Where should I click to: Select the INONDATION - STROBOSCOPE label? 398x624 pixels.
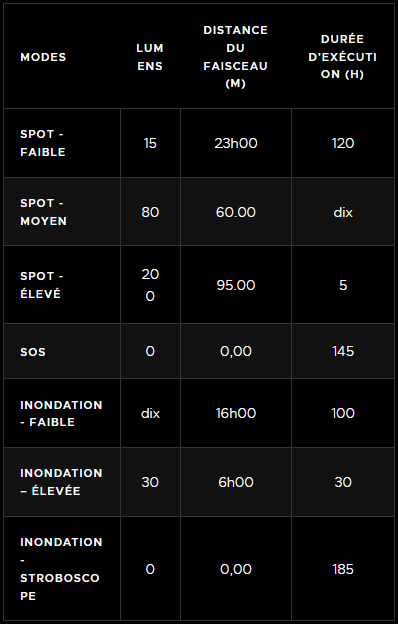tap(61, 569)
